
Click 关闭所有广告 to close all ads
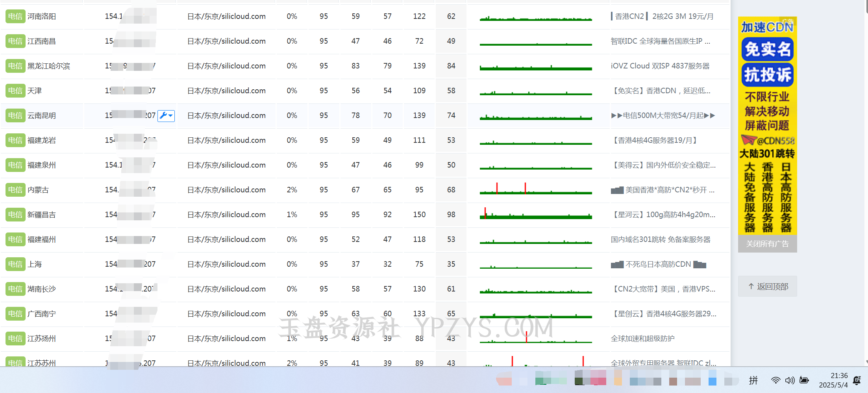767,244
